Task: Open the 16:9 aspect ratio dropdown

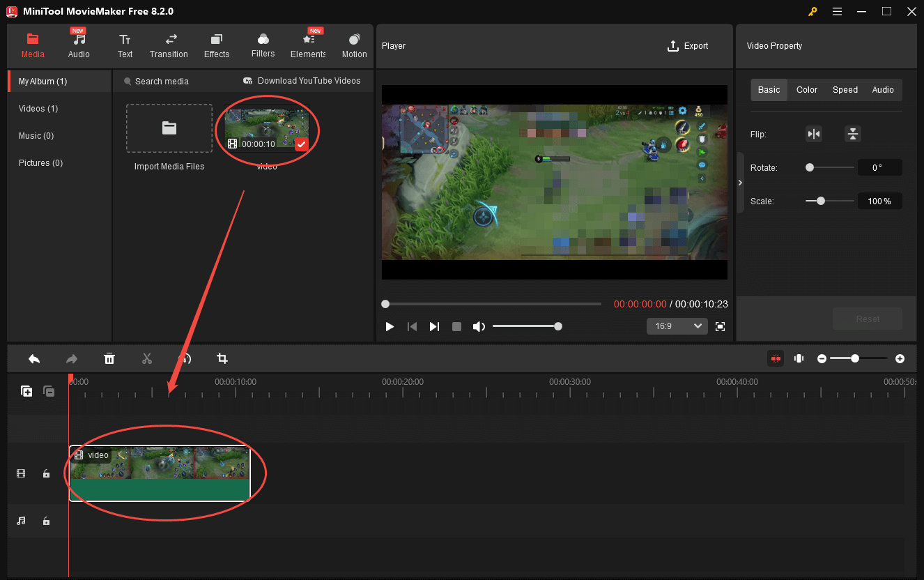Action: point(677,326)
